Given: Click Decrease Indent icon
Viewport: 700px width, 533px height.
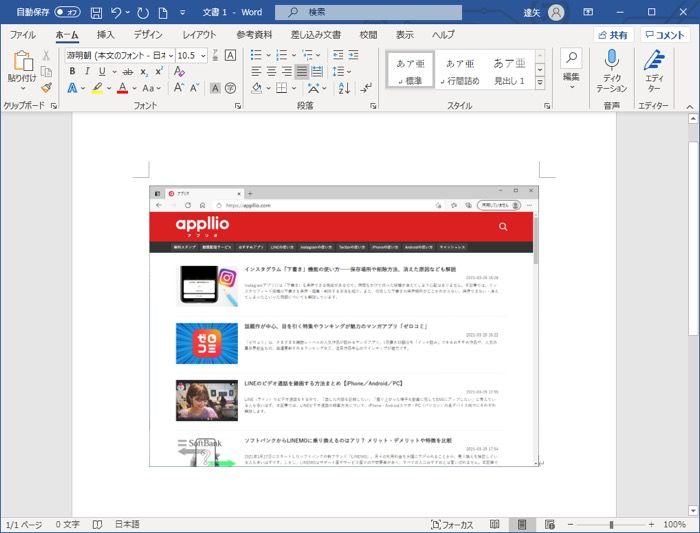Looking at the screenshot, I should click(338, 55).
